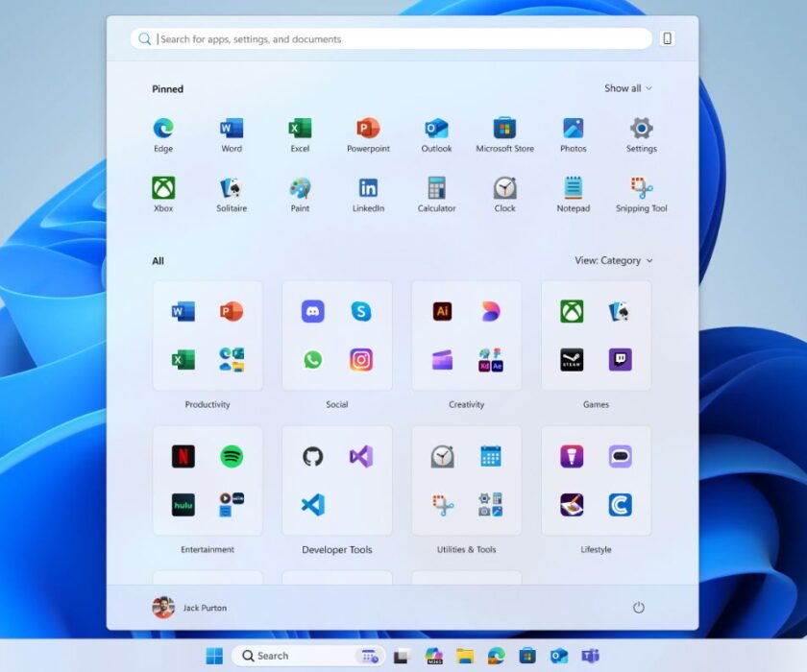Open Skype in the Social category
Image resolution: width=807 pixels, height=672 pixels.
(x=361, y=311)
